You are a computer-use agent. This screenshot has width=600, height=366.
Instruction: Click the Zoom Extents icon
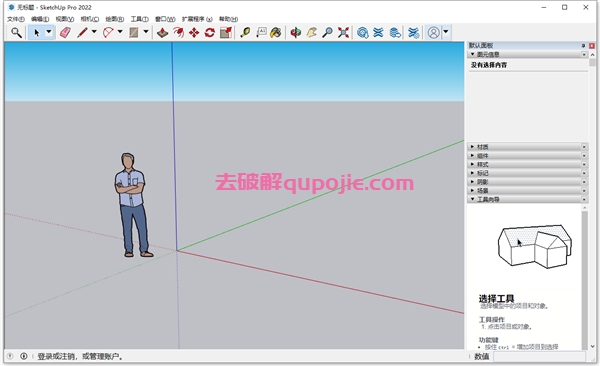click(x=343, y=33)
